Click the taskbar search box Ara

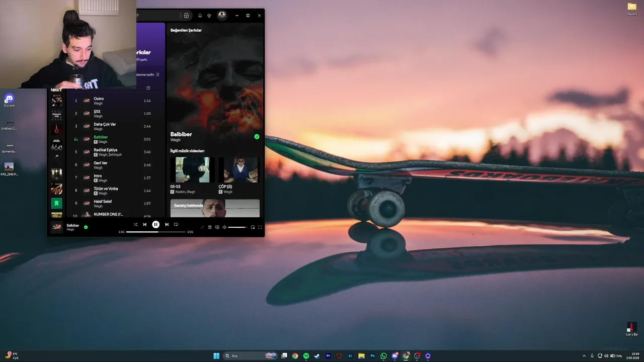pos(250,356)
